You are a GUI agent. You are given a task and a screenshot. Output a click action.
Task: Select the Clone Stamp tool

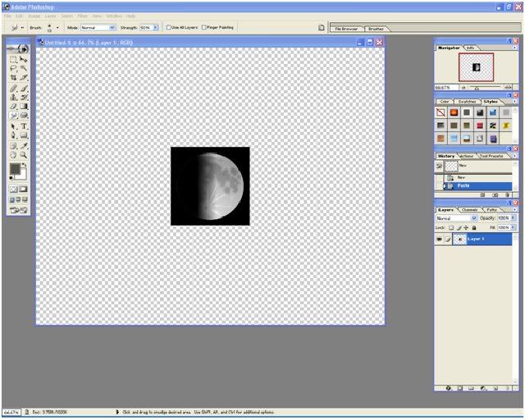point(13,98)
